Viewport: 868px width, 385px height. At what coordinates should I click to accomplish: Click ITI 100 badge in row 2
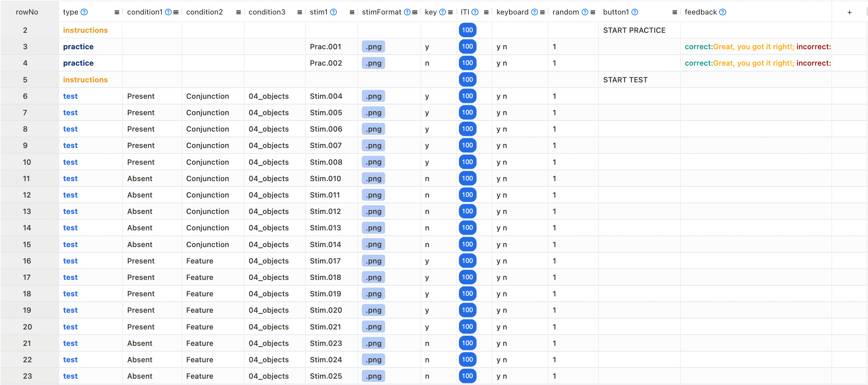467,30
